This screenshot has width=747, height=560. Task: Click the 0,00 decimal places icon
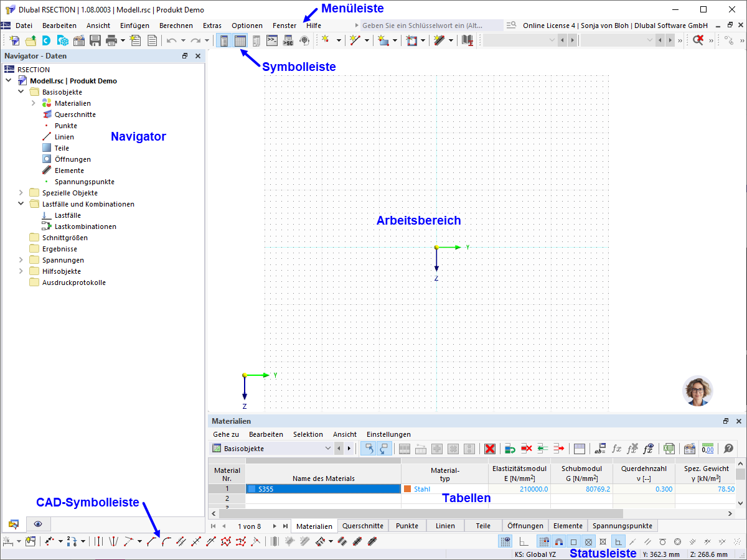point(708,448)
